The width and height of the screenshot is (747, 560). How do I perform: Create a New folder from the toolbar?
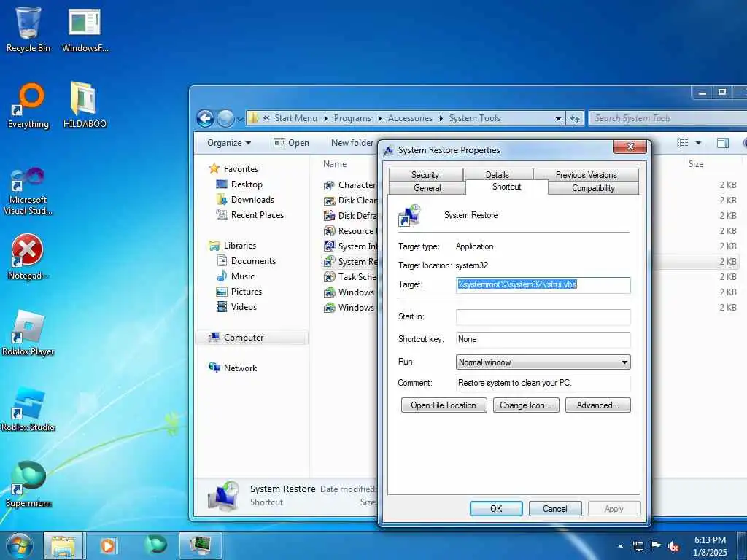[352, 143]
